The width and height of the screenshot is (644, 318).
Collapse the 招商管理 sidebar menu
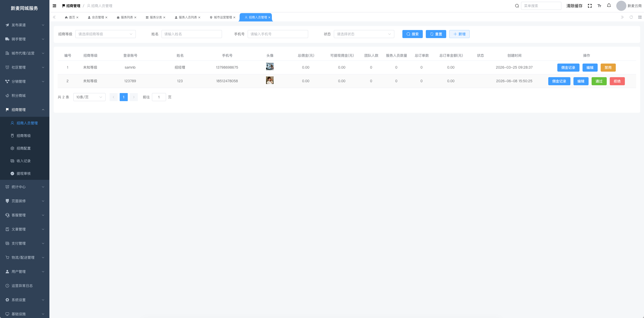pyautogui.click(x=25, y=110)
